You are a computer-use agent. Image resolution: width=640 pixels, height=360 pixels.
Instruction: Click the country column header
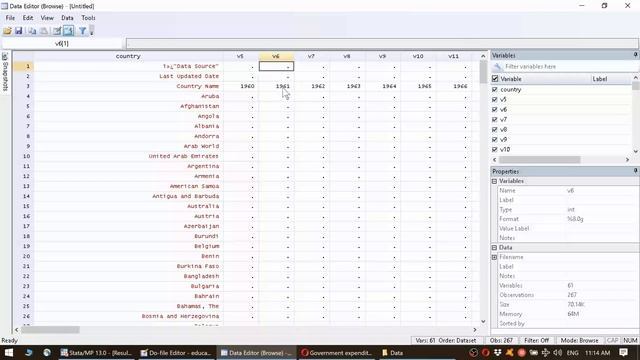(128, 56)
